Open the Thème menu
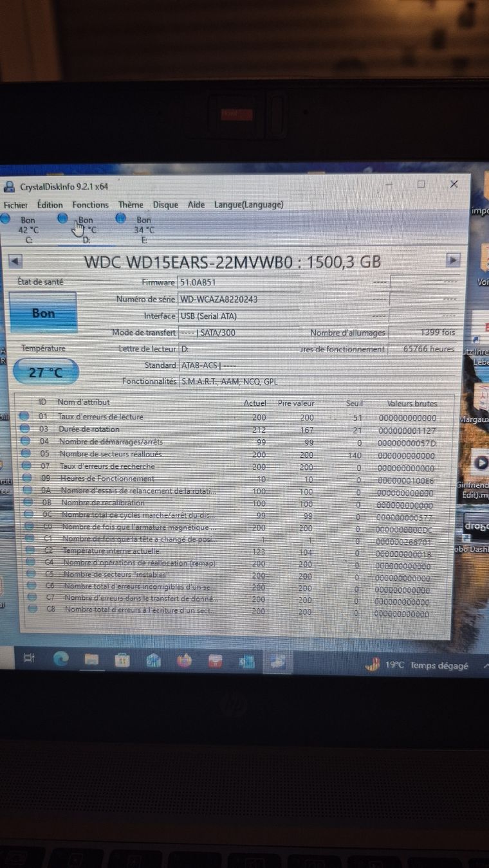Screen dimensions: 489x868 [131, 204]
